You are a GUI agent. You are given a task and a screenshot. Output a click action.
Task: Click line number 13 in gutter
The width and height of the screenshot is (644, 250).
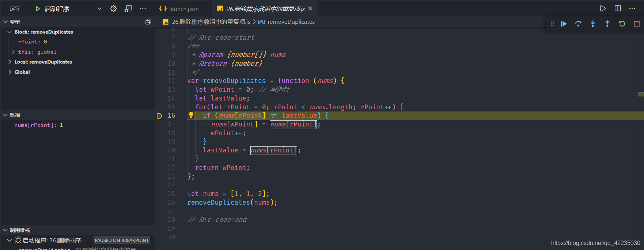(x=171, y=90)
